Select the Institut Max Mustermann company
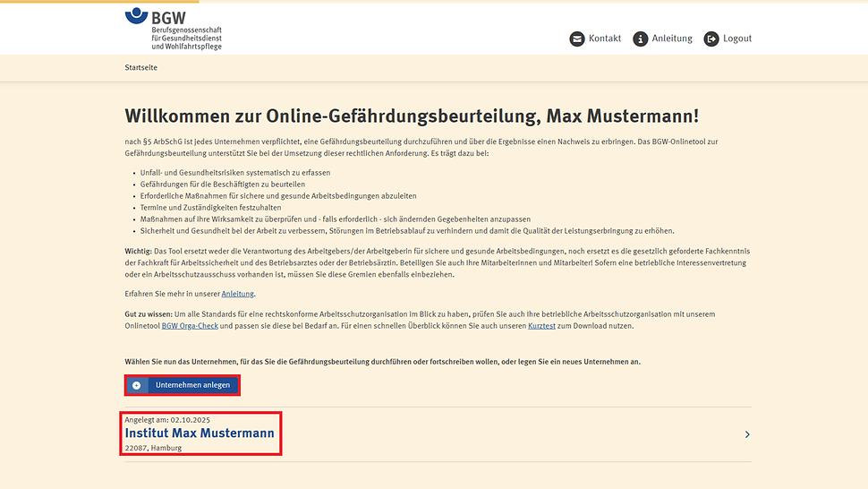The width and height of the screenshot is (868, 489). click(200, 433)
